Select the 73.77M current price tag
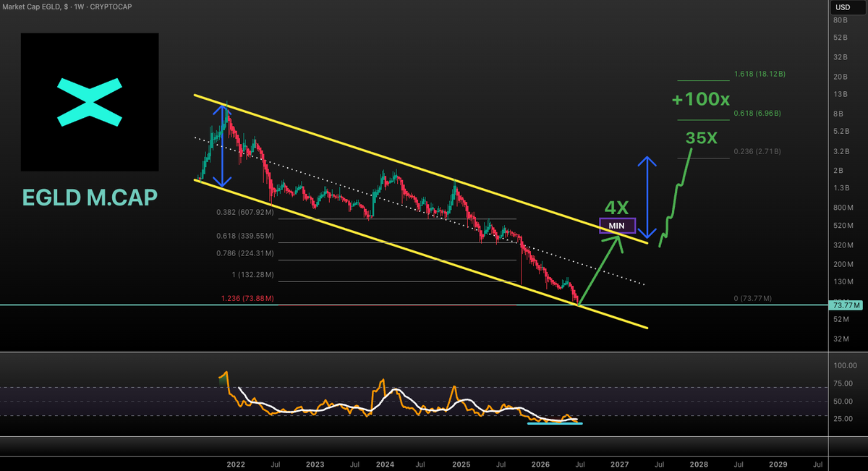868x471 pixels. pos(846,305)
